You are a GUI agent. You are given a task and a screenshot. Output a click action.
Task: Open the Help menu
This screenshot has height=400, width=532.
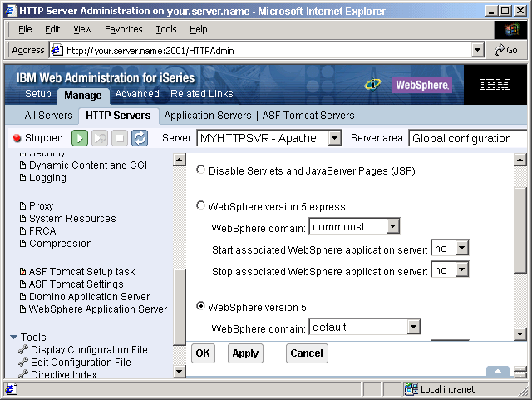pos(198,30)
